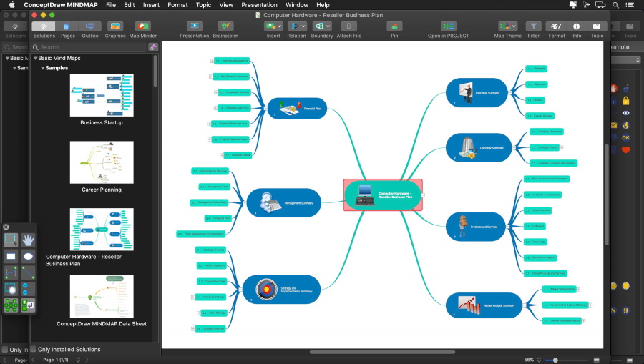Click the horizontal canvas scrollbar

[382, 352]
